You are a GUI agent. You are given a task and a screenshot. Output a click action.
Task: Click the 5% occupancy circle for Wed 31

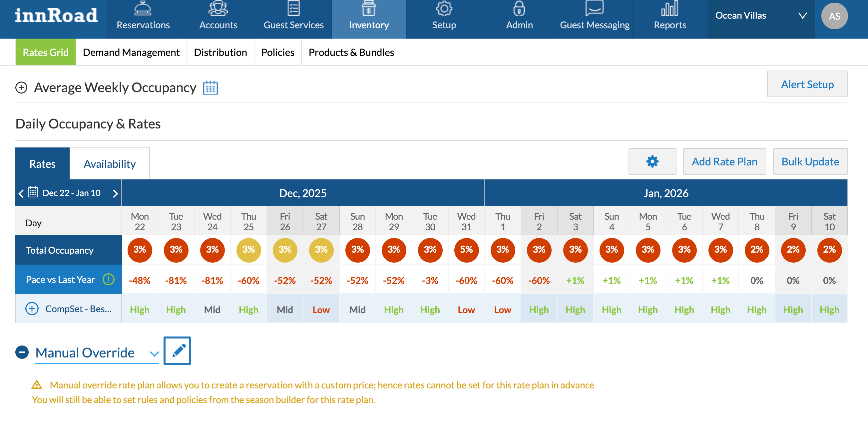click(x=466, y=250)
